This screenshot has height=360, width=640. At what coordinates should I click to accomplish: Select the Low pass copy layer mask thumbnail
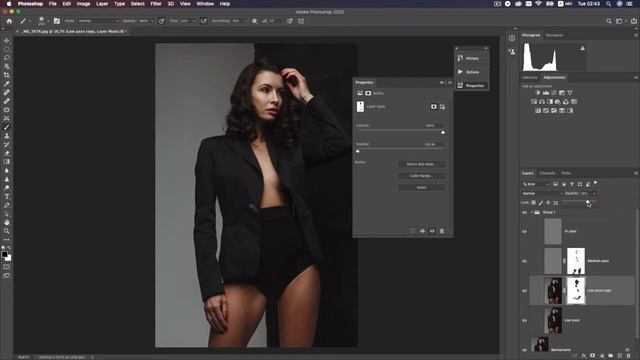point(576,291)
